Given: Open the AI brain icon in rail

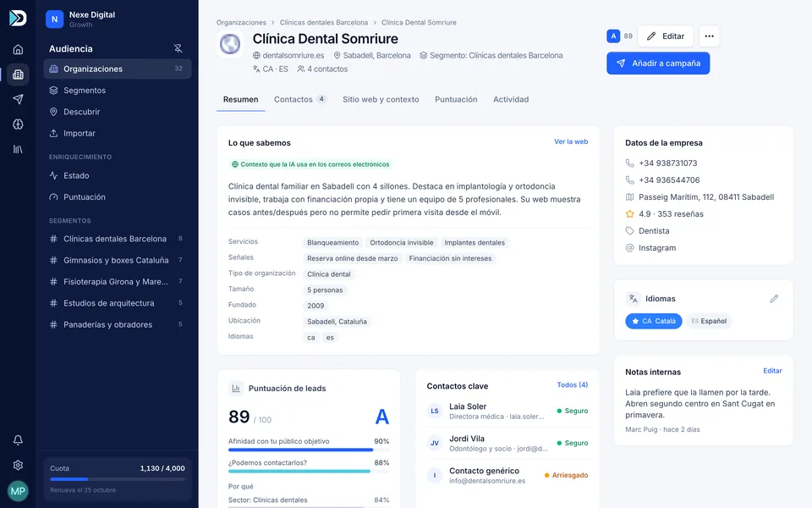Looking at the screenshot, I should pos(18,124).
